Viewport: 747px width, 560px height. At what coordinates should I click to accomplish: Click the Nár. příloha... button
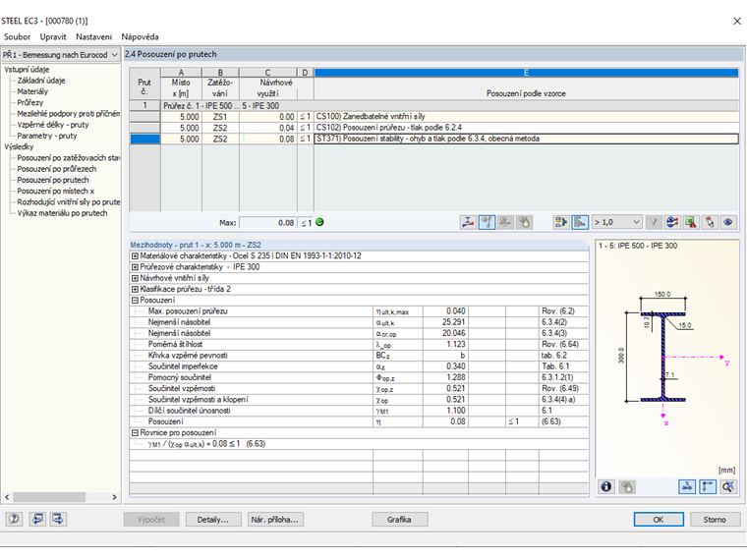click(x=275, y=520)
